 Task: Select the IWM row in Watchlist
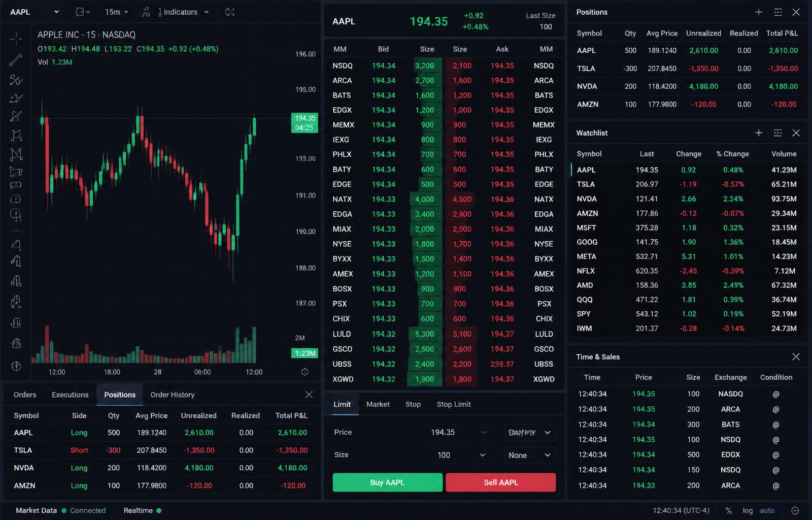click(688, 329)
